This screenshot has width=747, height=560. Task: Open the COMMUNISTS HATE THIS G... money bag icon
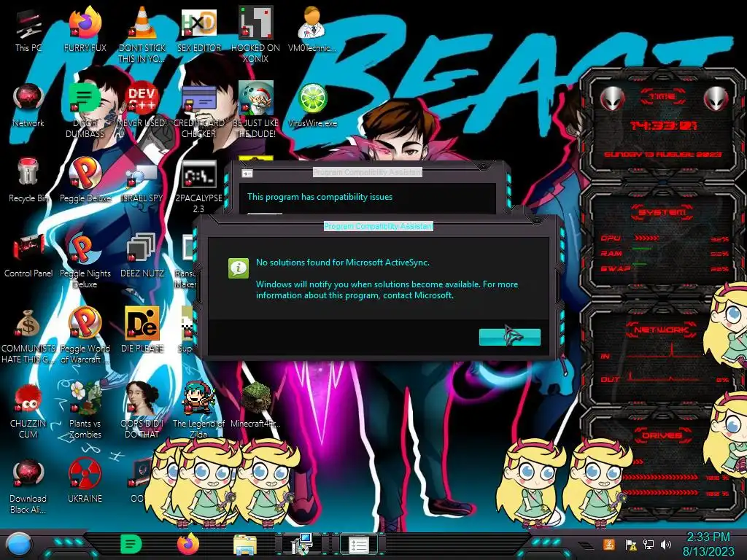tap(28, 335)
